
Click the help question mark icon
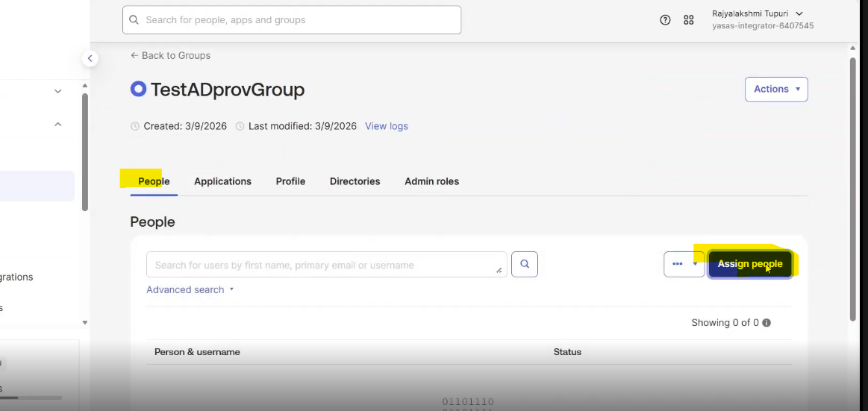pyautogui.click(x=665, y=20)
